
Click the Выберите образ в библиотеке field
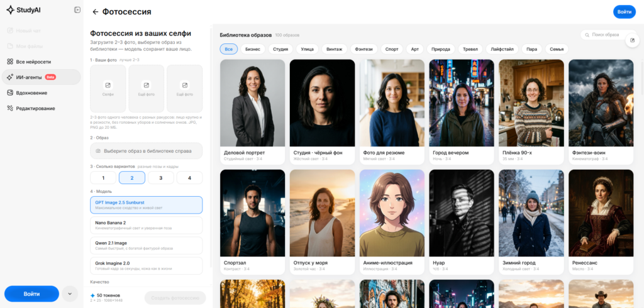click(x=146, y=151)
